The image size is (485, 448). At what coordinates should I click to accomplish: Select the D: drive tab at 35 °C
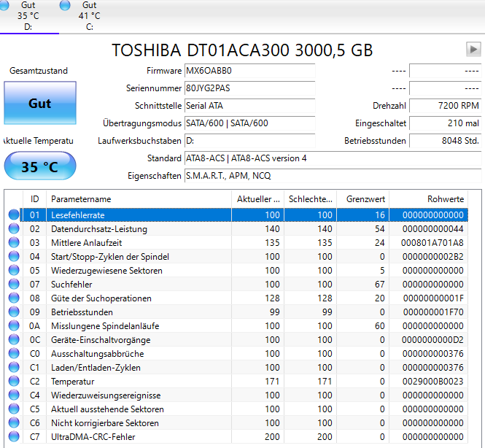pyautogui.click(x=28, y=16)
